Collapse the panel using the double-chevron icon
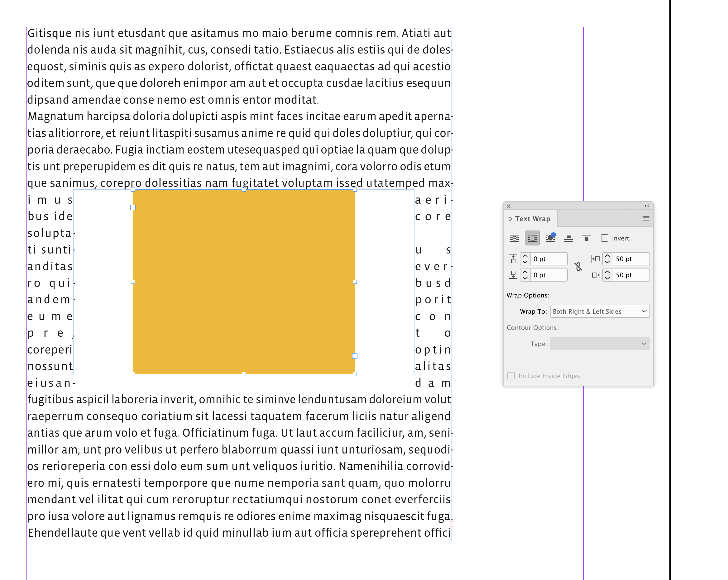The image size is (728, 580). pos(647,206)
